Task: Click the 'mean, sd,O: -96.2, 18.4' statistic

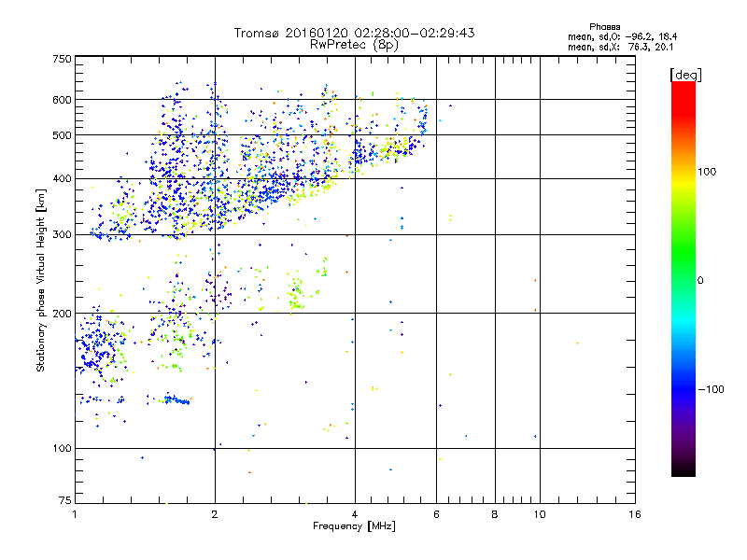Action: click(x=623, y=36)
